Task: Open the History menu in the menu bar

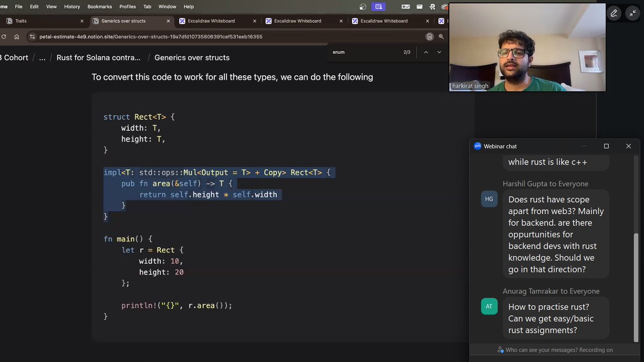Action: 72,7
